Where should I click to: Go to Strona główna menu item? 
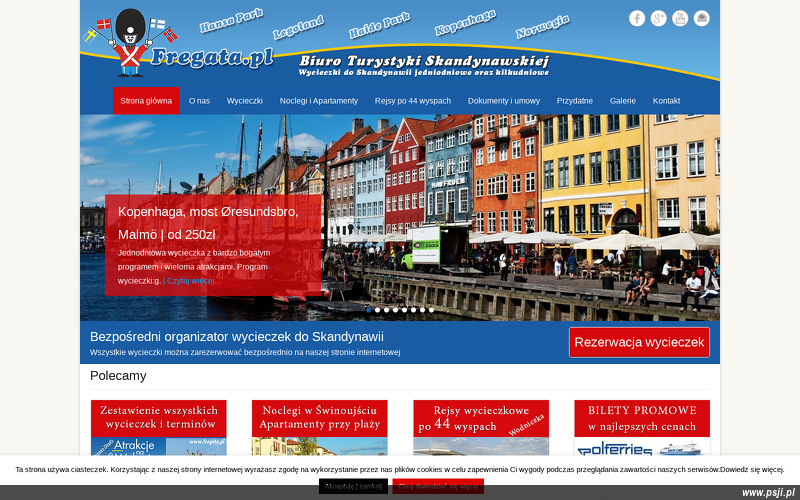tap(146, 101)
